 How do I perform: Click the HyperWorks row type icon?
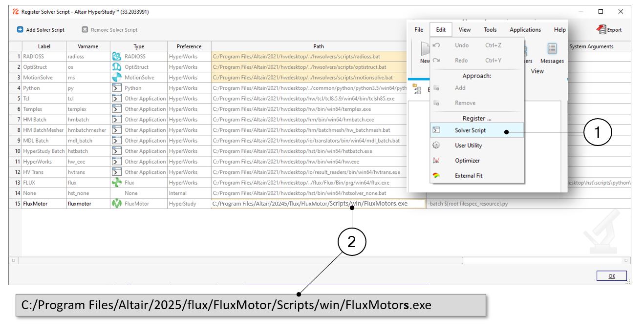tap(117, 162)
